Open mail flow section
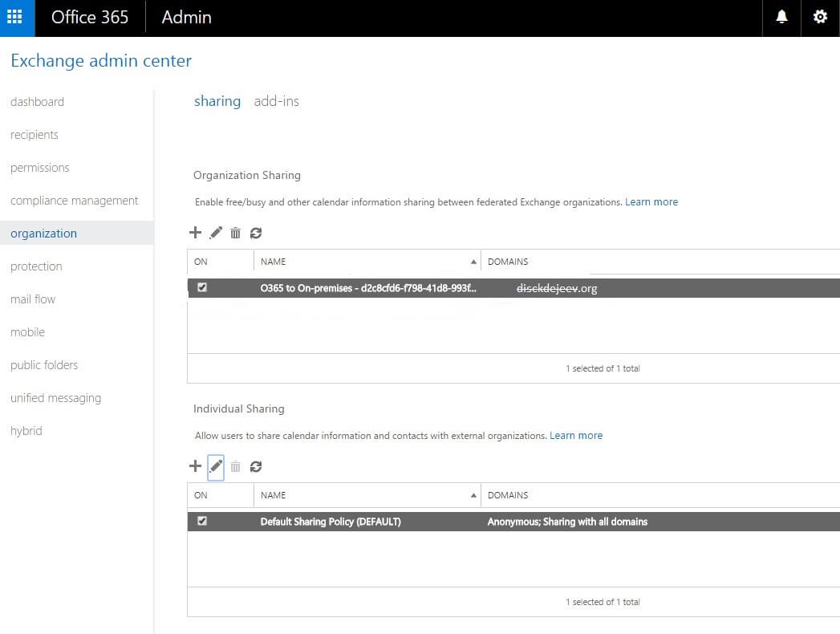The width and height of the screenshot is (840, 634). [33, 299]
